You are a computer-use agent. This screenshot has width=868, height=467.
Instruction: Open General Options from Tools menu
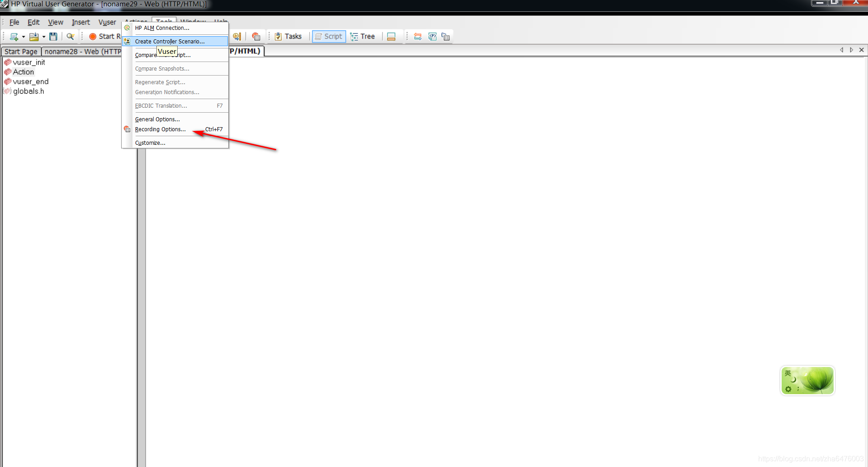[175, 119]
